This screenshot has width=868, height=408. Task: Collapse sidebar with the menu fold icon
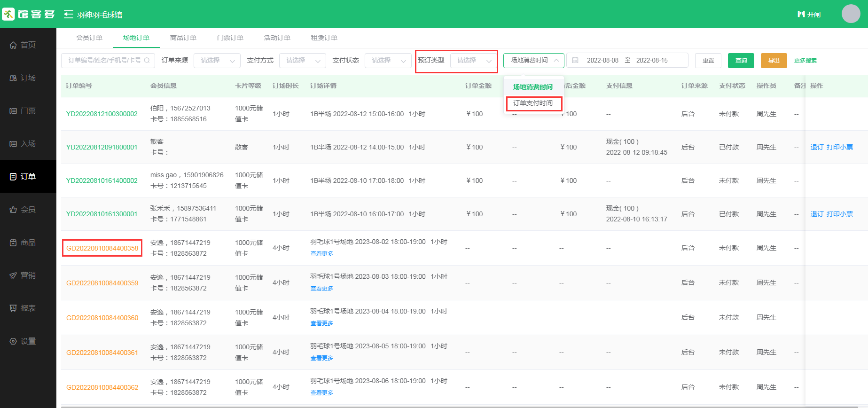[x=69, y=14]
